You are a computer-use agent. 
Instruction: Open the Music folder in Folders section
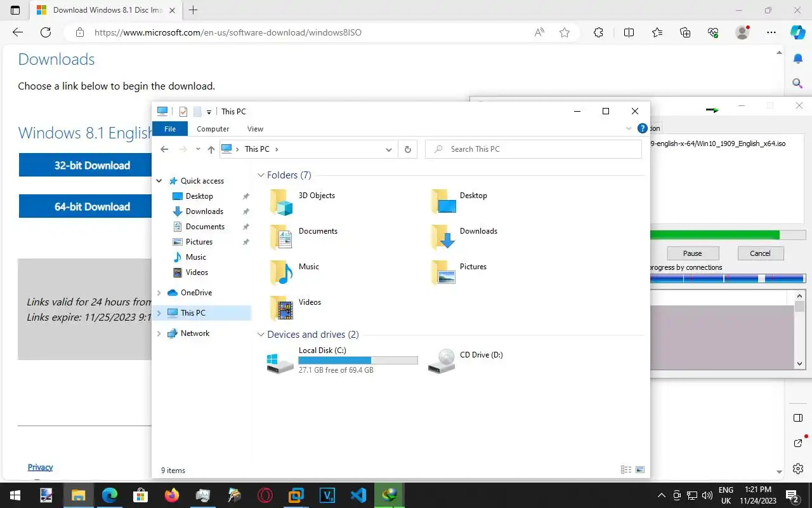(x=295, y=273)
